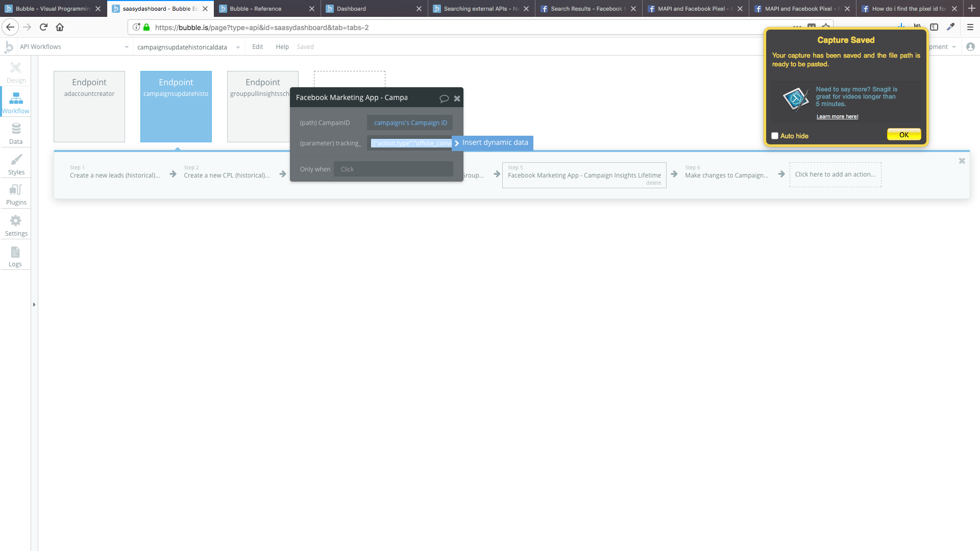Viewport: 980px width, 551px height.
Task: Open the Data section icon
Action: coord(16,133)
